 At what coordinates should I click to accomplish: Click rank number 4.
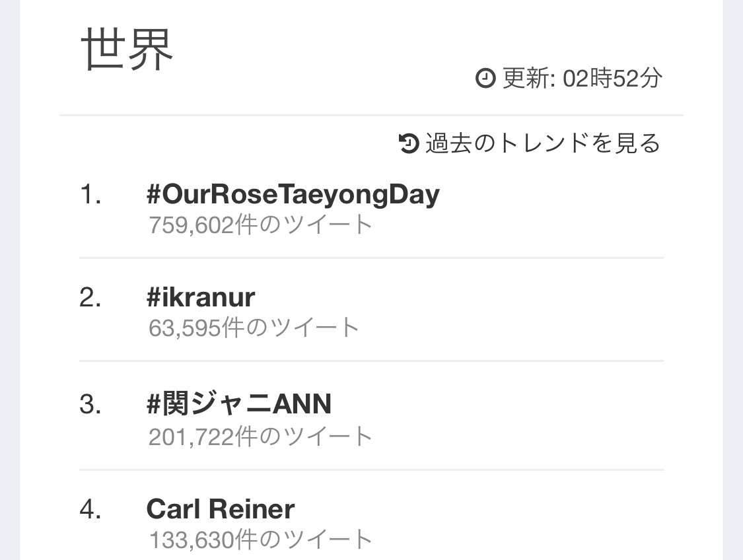click(x=90, y=510)
